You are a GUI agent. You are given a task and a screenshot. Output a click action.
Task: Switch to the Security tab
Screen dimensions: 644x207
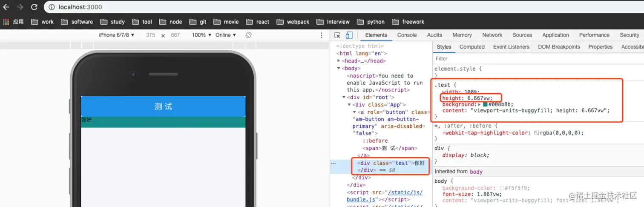630,35
